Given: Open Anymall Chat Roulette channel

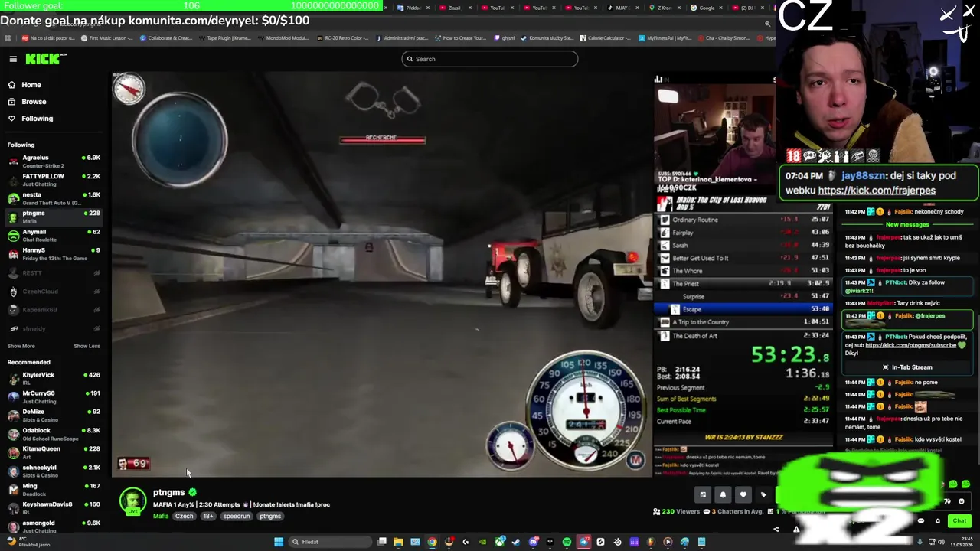Looking at the screenshot, I should pos(54,235).
